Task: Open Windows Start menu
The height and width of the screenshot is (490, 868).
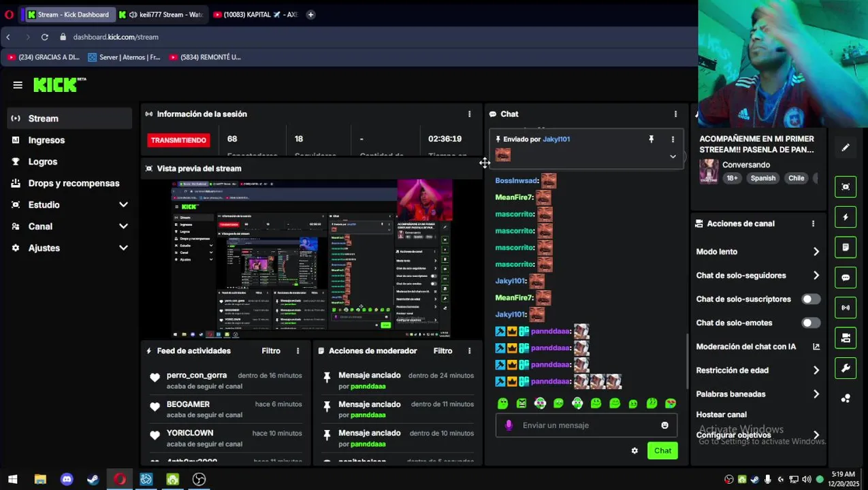Action: pyautogui.click(x=12, y=479)
